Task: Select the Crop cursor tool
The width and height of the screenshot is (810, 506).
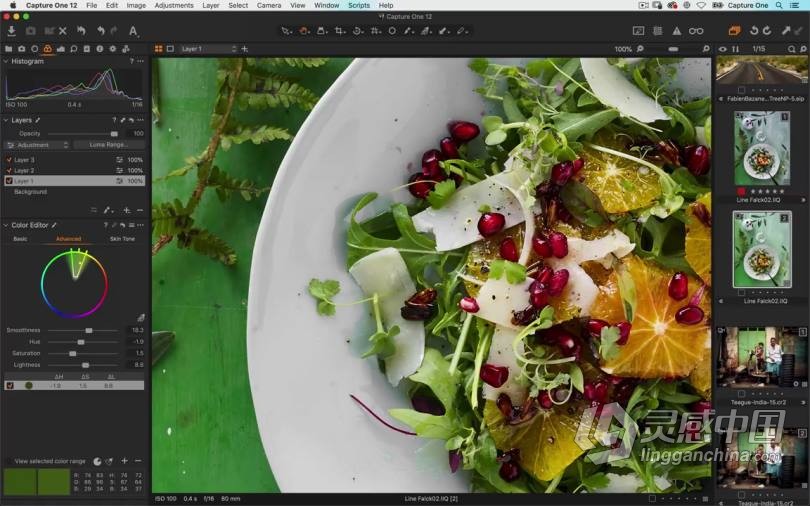Action: [x=339, y=31]
